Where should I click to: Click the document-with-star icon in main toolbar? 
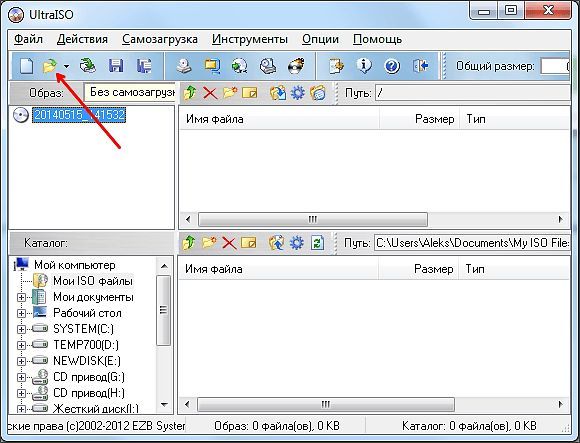336,66
